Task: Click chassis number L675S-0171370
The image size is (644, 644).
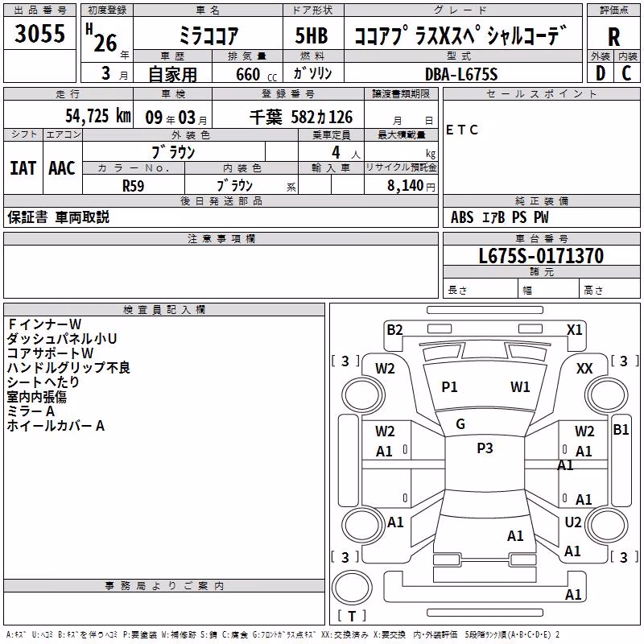Action: [541, 256]
